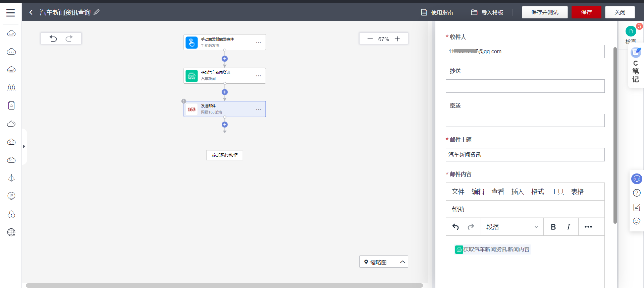The width and height of the screenshot is (644, 288).
Task: Open the sidebar cloud with three dots icon
Action: (11, 52)
